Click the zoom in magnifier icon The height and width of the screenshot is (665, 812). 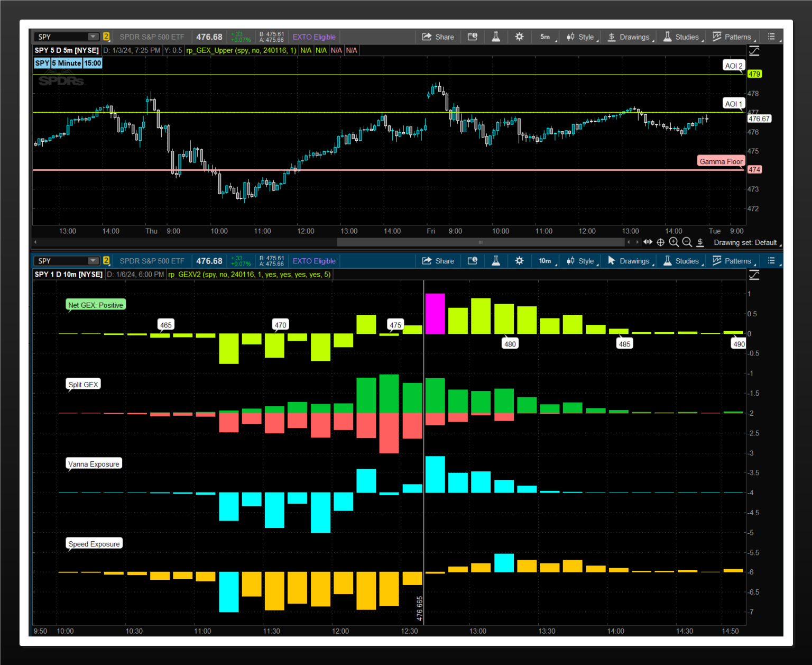coord(673,242)
